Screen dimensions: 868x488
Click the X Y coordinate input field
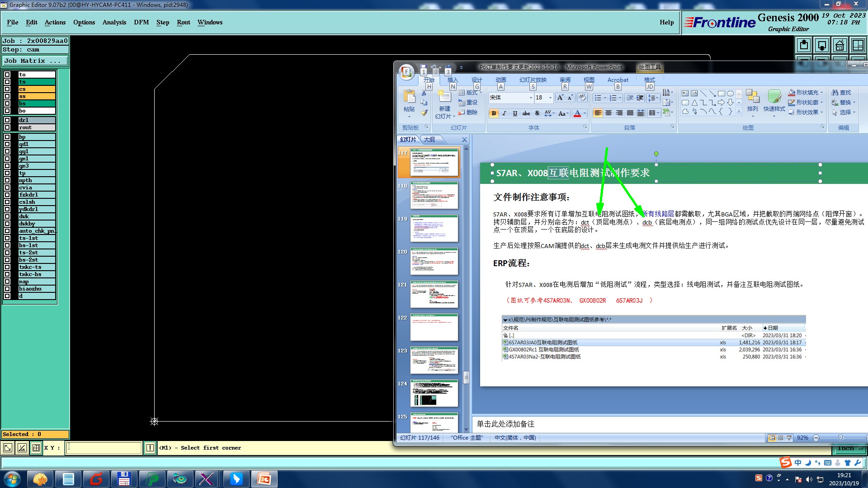point(104,448)
